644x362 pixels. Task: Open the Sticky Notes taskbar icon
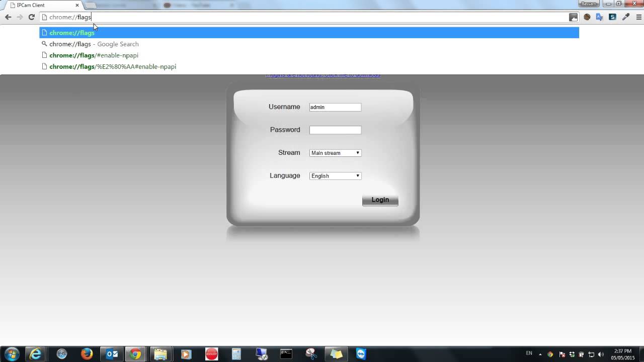click(x=336, y=354)
